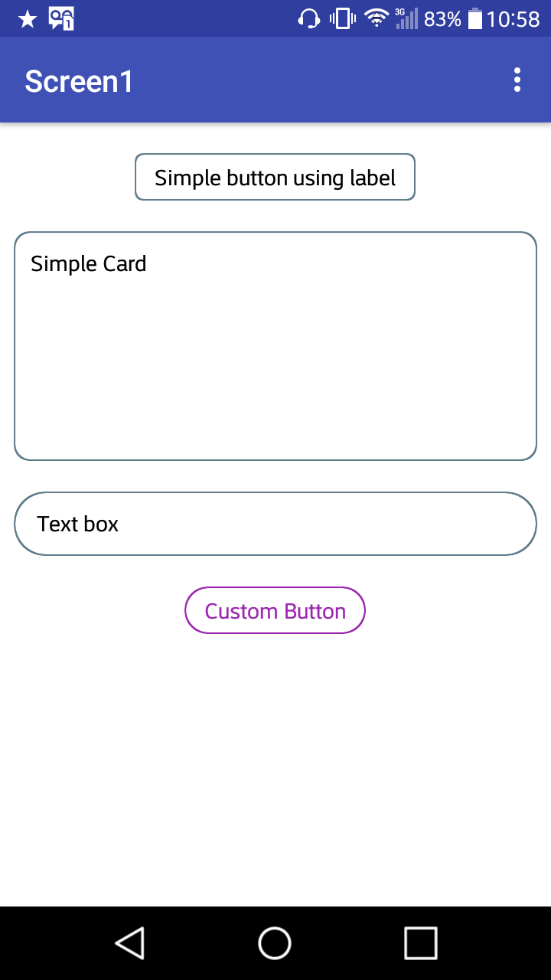Tap the blank white area below Custom Button
The height and width of the screenshot is (980, 551).
[x=275, y=766]
